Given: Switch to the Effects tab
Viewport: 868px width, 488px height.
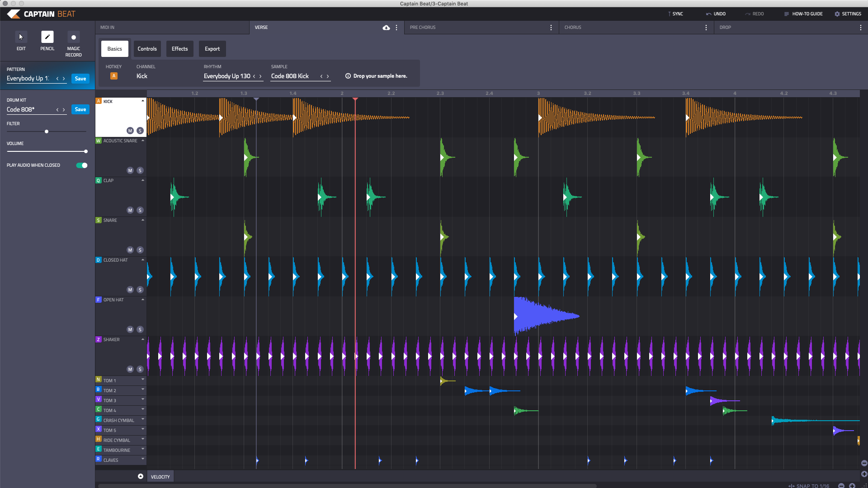Looking at the screenshot, I should 179,49.
